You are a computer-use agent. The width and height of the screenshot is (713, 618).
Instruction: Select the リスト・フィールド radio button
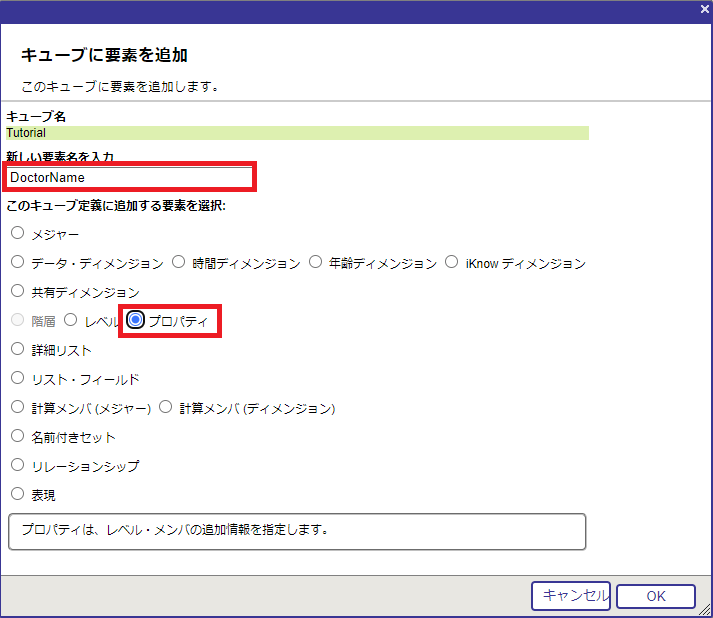click(17, 378)
